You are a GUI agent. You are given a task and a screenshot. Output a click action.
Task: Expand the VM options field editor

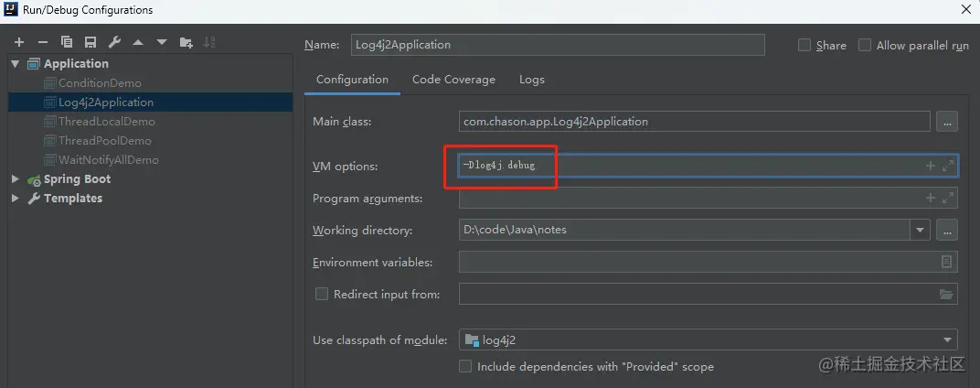pos(948,166)
